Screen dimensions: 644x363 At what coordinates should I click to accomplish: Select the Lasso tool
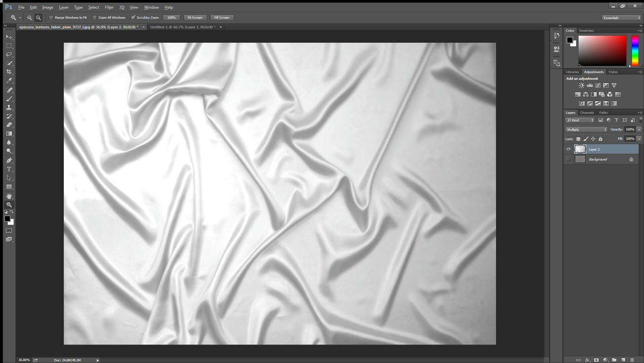(x=9, y=54)
